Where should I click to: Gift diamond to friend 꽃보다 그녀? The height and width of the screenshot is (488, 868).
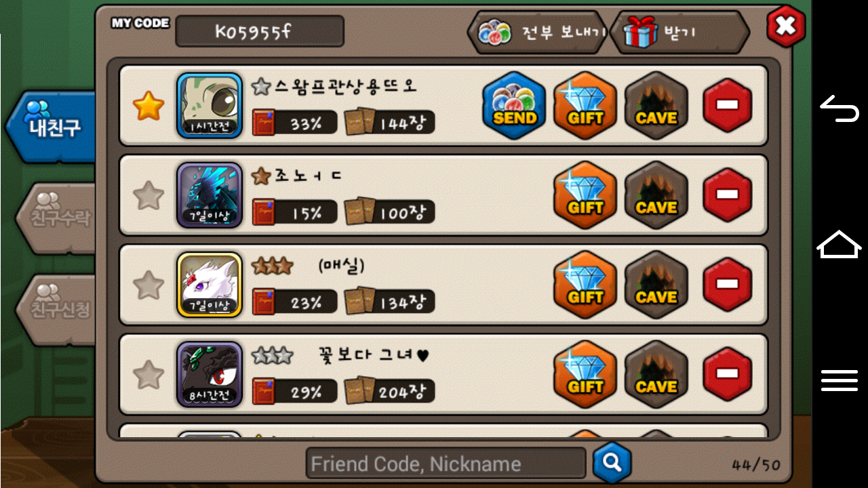pyautogui.click(x=585, y=374)
